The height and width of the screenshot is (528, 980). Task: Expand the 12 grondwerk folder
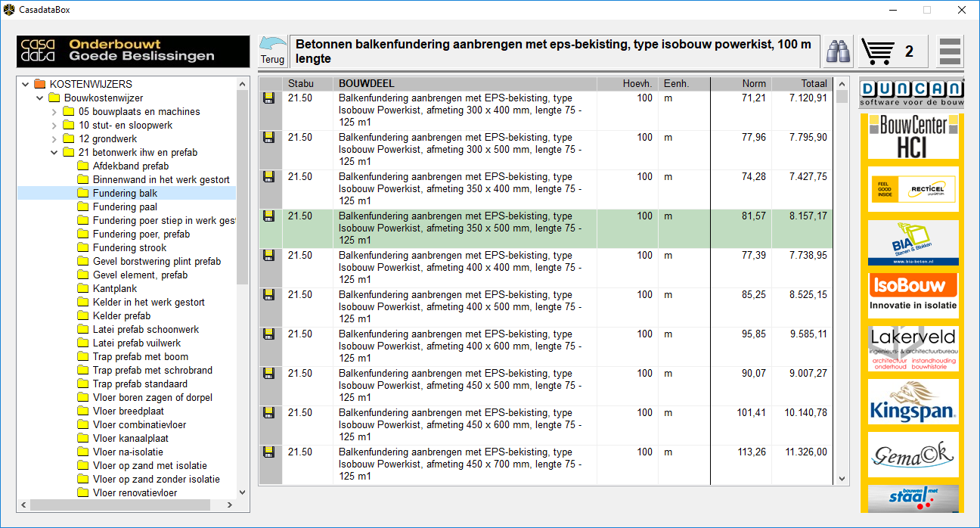(x=54, y=139)
